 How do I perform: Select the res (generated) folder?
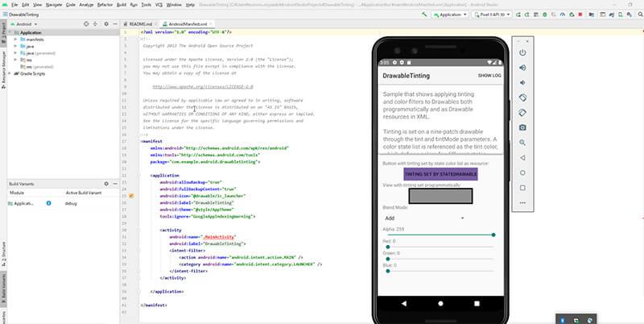point(37,67)
